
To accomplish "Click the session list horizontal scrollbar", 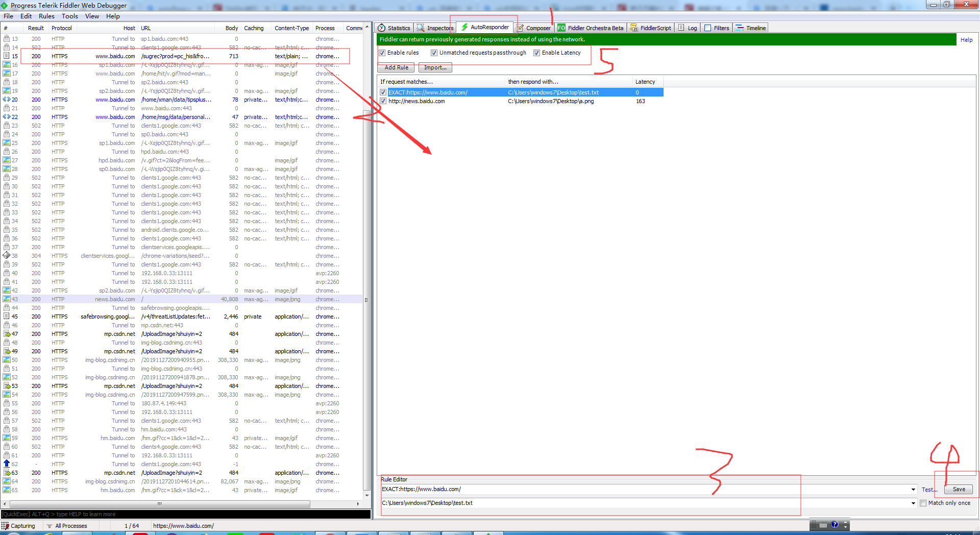I will point(160,504).
